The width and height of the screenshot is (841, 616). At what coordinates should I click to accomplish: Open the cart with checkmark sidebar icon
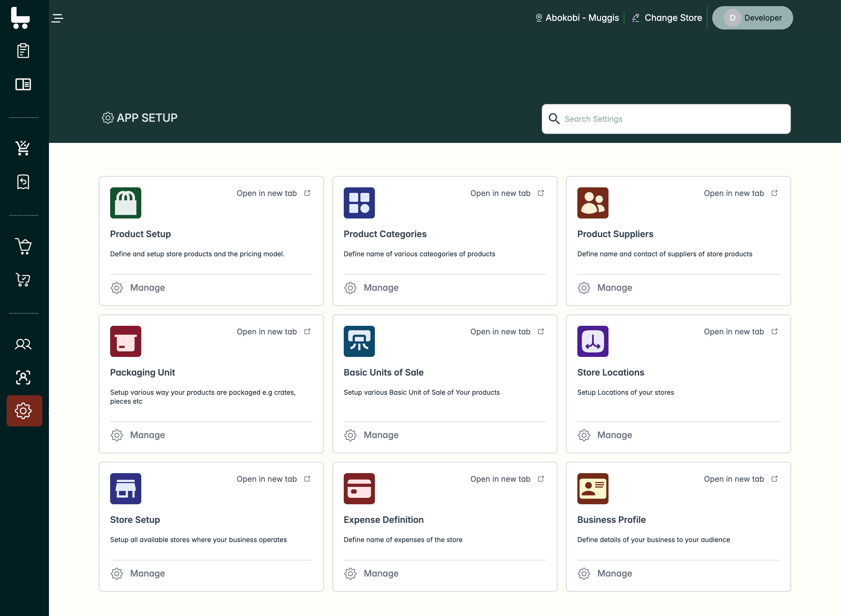(x=23, y=280)
